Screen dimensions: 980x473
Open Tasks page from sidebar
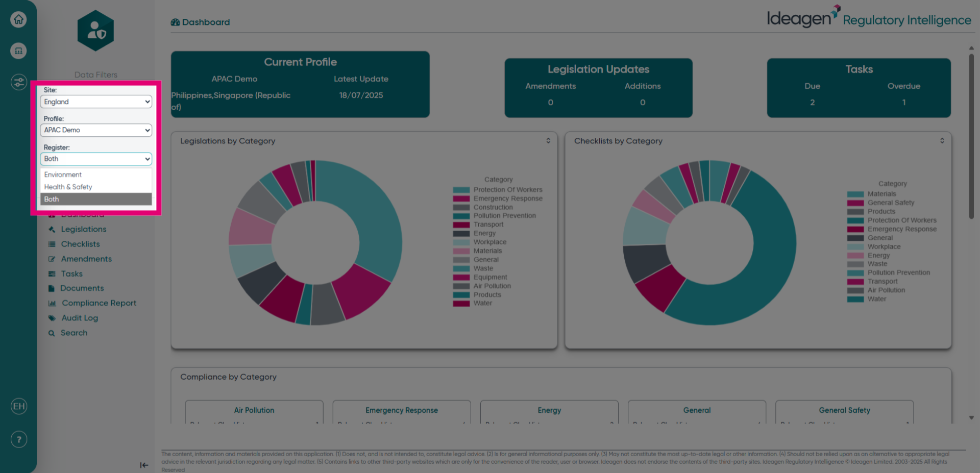coord(72,274)
